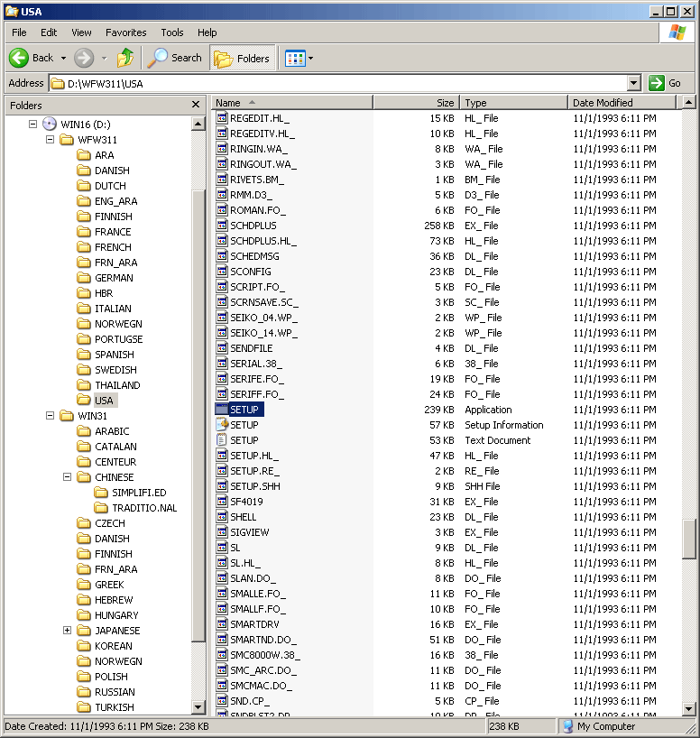Open the File menu
The height and width of the screenshot is (738, 700).
pyautogui.click(x=19, y=32)
